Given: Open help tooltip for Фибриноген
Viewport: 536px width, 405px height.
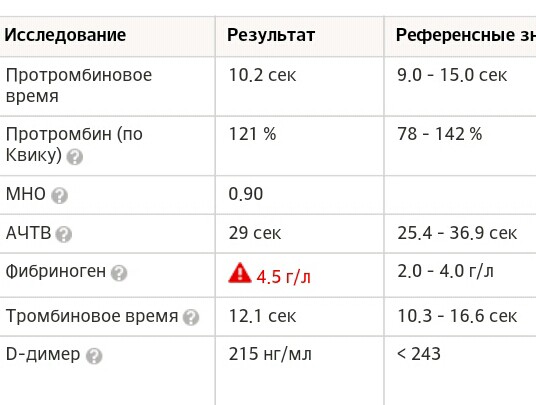Looking at the screenshot, I should (119, 273).
